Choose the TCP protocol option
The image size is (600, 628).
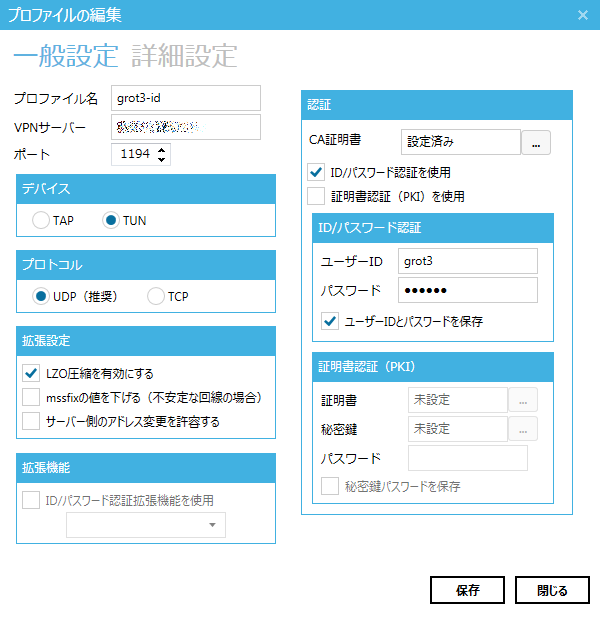click(156, 296)
